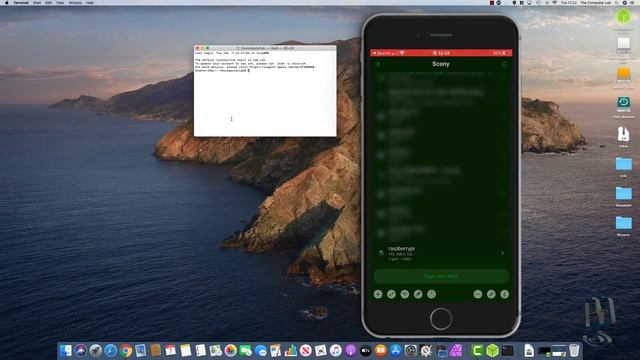Open the Help menu
The image size is (640, 360).
(x=90, y=2)
